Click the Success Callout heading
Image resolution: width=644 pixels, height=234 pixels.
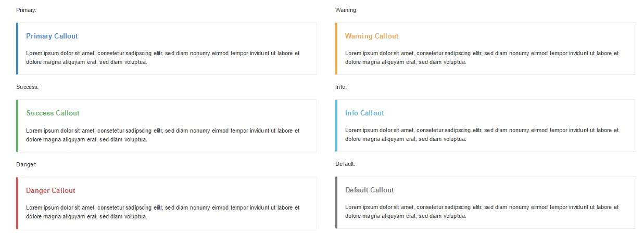click(x=53, y=113)
